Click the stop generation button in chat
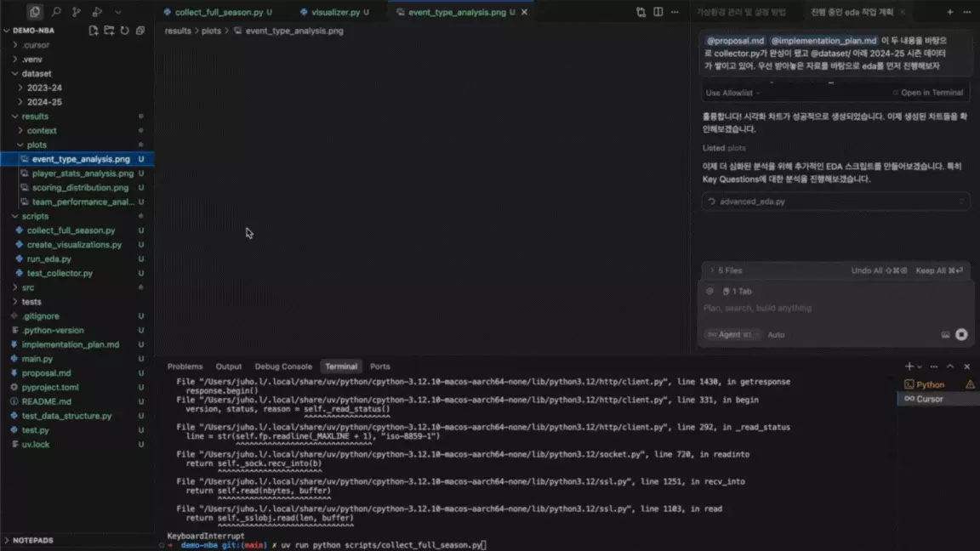Screen dimensions: 980x551 (961, 335)
